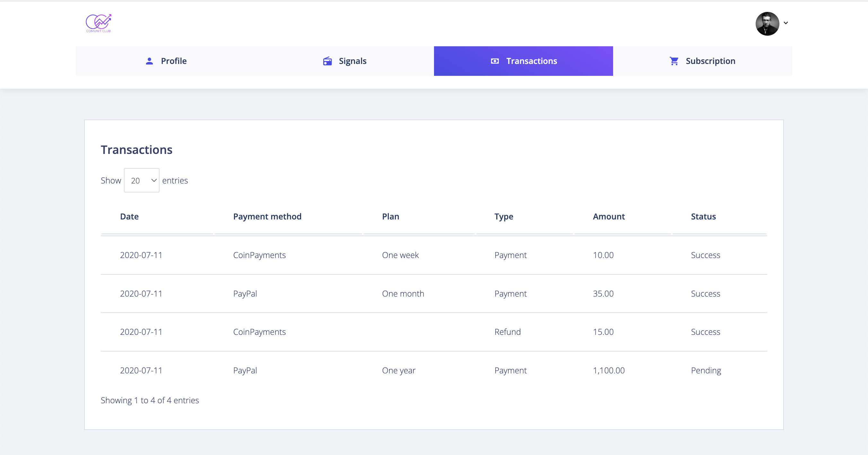Sort by the Amount column header
The image size is (868, 455).
pos(609,217)
